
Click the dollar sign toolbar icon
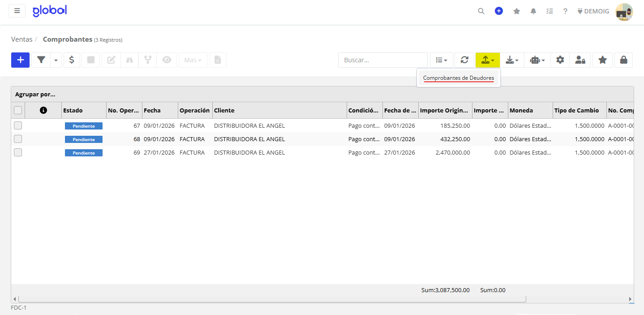72,60
